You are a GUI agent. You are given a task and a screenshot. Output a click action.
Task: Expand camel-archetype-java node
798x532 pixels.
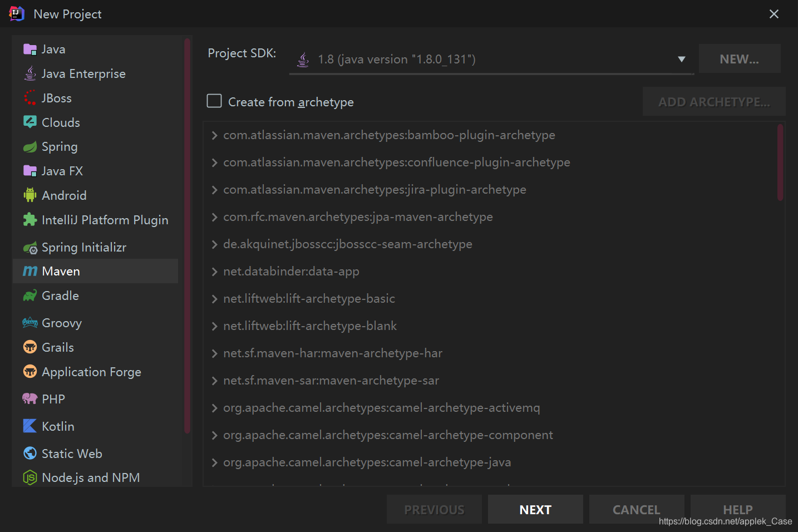214,462
